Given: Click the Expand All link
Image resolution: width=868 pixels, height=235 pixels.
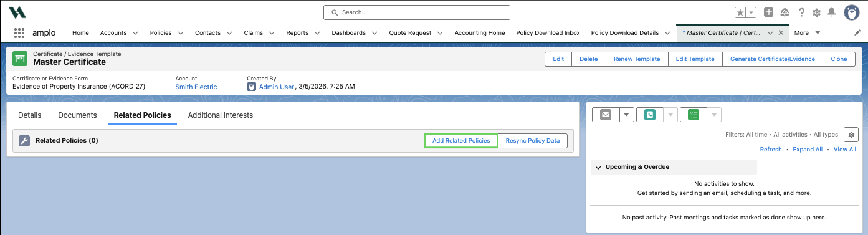Looking at the screenshot, I should 808,150.
